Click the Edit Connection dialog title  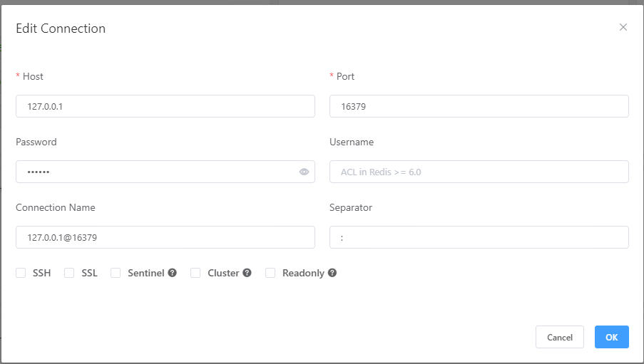click(61, 28)
